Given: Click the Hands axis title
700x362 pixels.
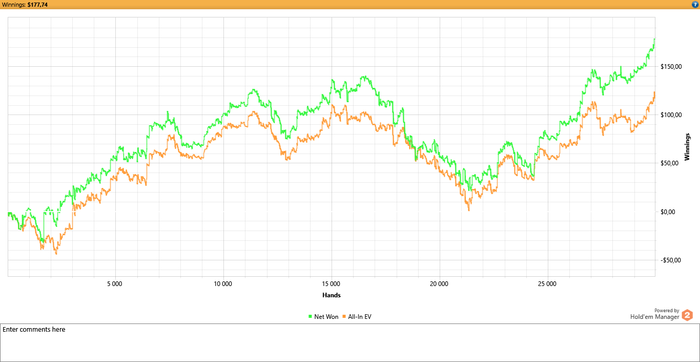Looking at the screenshot, I should pos(331,295).
